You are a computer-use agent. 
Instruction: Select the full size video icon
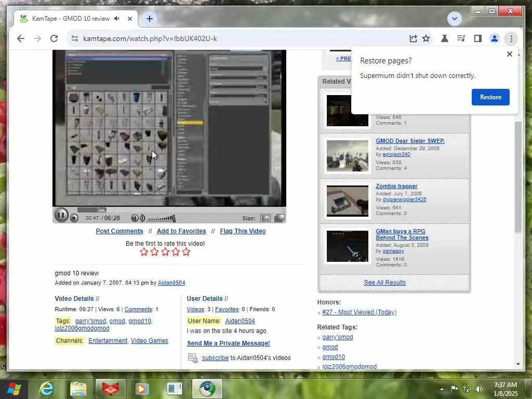[280, 218]
